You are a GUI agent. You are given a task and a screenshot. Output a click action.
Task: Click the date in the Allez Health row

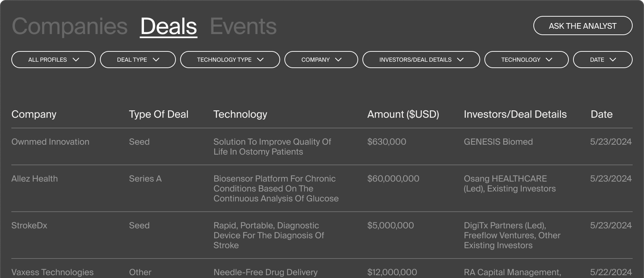[611, 178]
